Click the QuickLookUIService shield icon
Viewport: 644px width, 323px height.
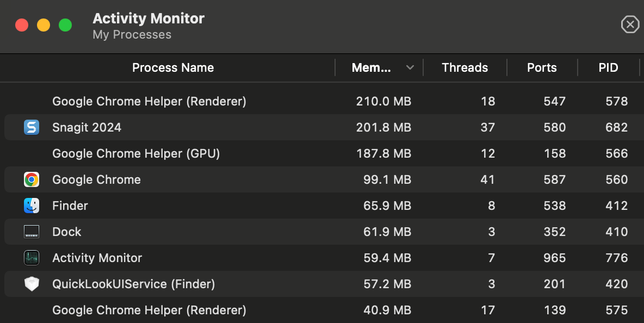(x=32, y=284)
